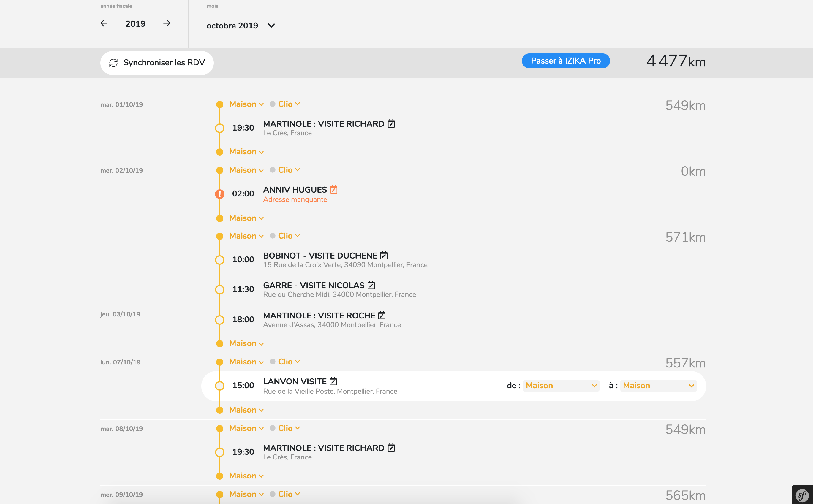The image size is (813, 504).
Task: Edit the BOBINOT - VISITE DUCHENE event
Action: click(384, 256)
